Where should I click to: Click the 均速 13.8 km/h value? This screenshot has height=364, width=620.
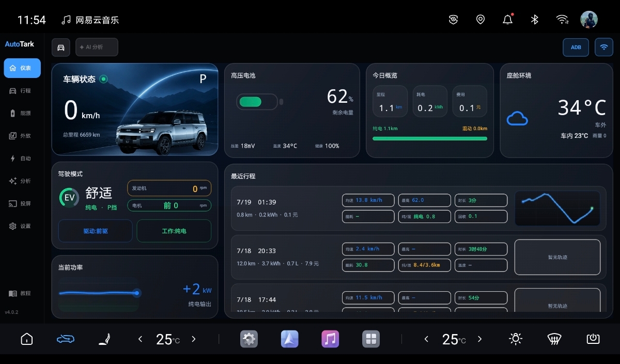[x=368, y=200]
